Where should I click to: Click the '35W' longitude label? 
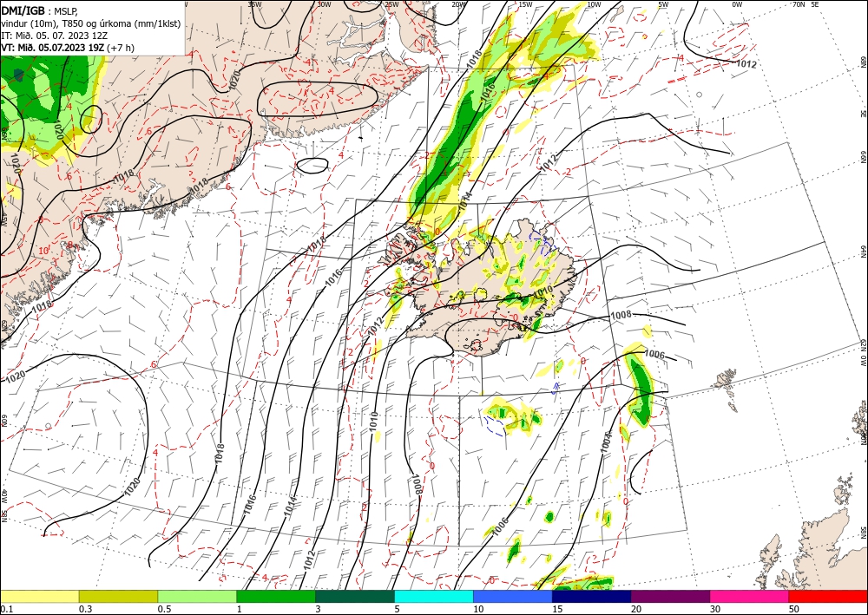pos(254,3)
